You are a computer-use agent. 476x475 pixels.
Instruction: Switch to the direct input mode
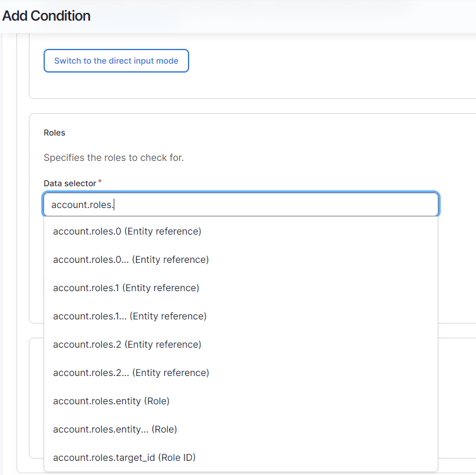116,61
